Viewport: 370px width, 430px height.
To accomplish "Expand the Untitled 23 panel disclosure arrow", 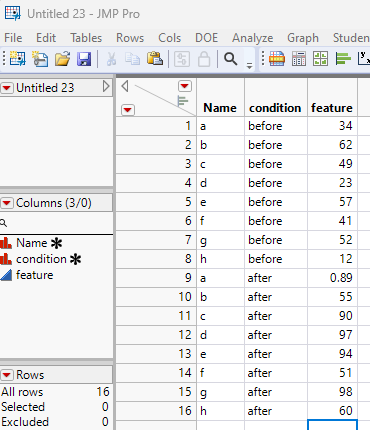I will 106,86.
